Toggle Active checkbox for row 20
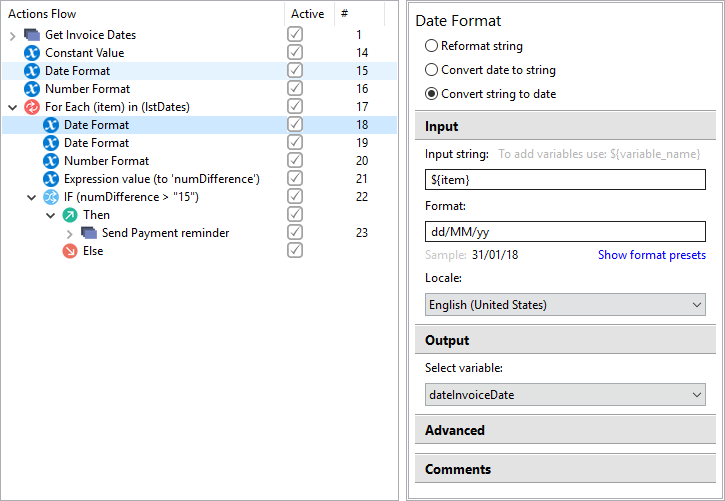725x501 pixels. (295, 160)
